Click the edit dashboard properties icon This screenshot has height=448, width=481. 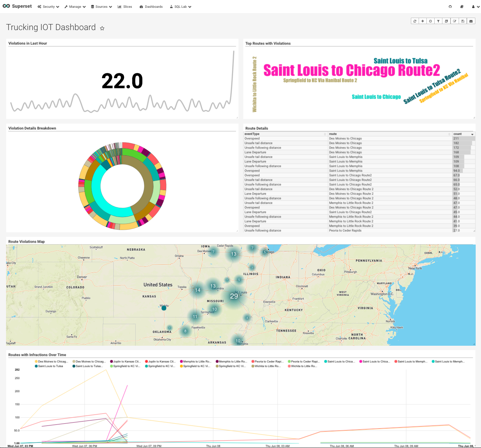454,21
